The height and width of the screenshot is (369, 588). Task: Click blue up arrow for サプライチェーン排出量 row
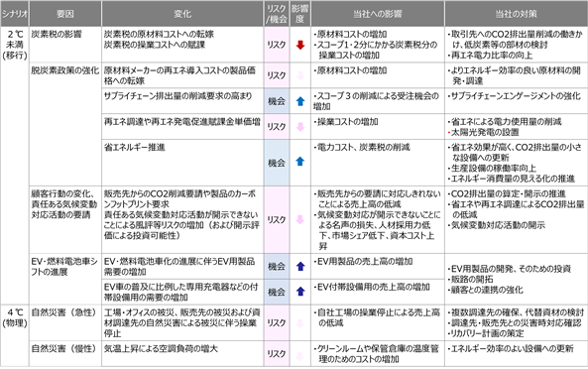click(300, 101)
